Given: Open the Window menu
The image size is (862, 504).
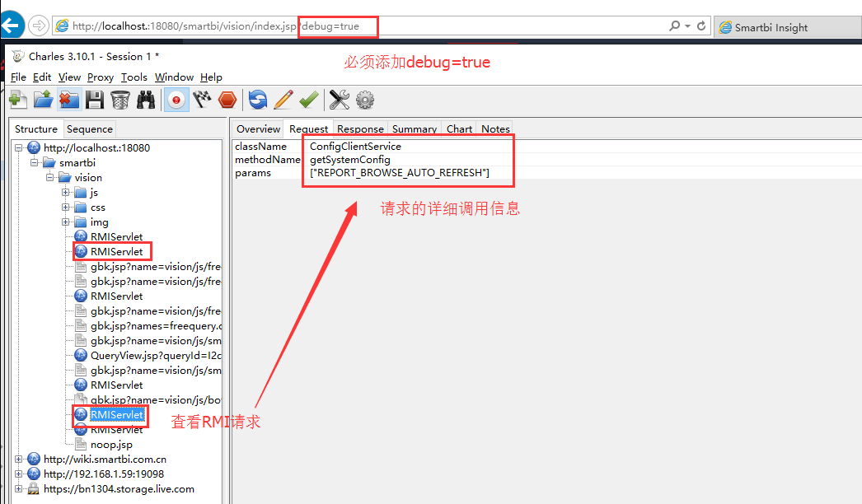Looking at the screenshot, I should (174, 77).
